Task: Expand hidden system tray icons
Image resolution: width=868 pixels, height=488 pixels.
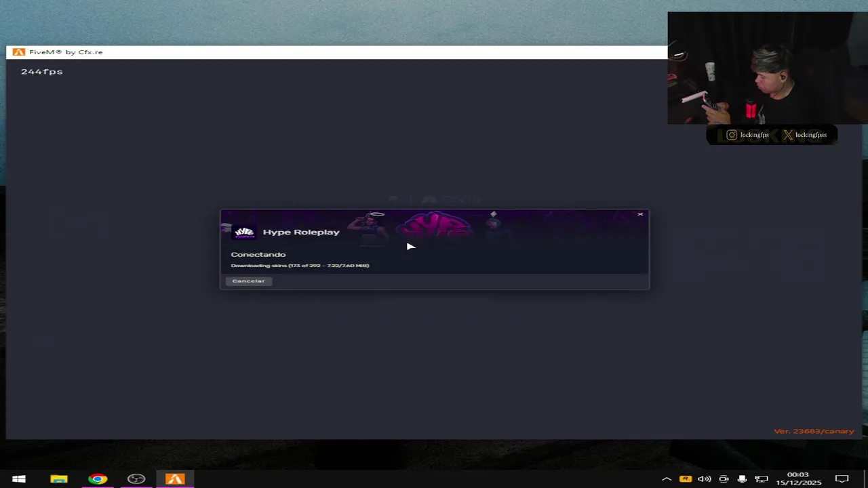Action: pos(667,479)
